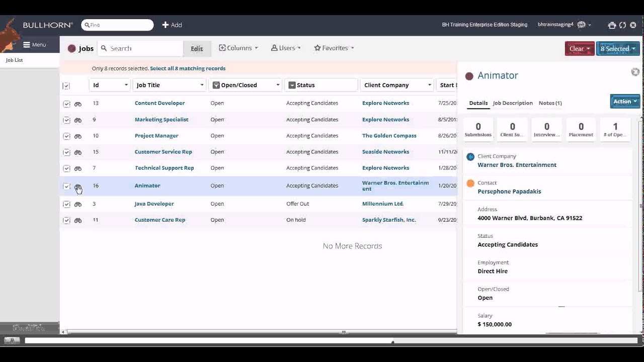This screenshot has height=362, width=644.
Task: Open the Client Company column dropdown arrow
Action: coord(429,85)
